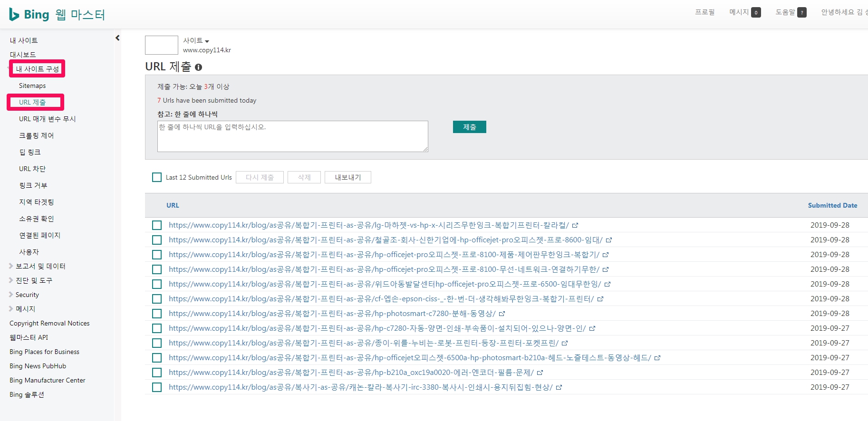Screen dimensions: 868x421
Task: Open external link icon for hp-b210a_oxc19a0020 URL
Action: click(x=540, y=373)
